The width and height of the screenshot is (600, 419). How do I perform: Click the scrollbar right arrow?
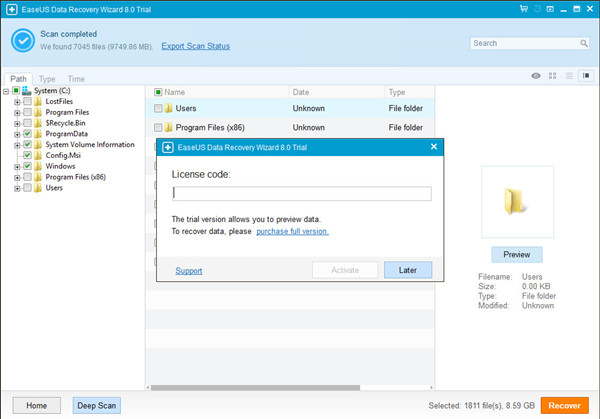(431, 388)
